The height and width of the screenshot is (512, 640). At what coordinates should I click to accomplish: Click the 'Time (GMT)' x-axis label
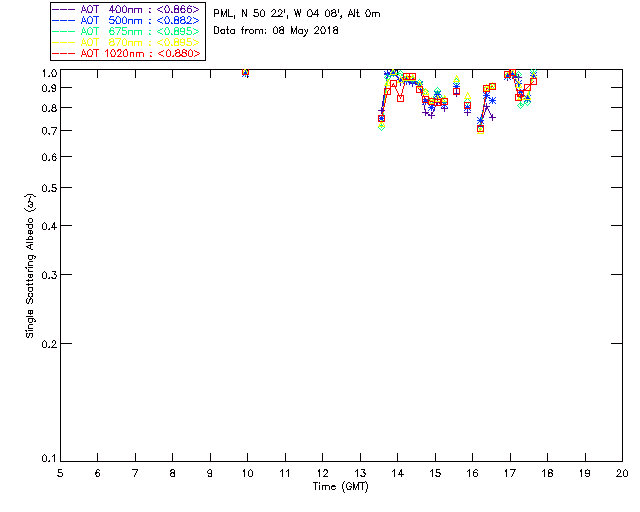point(341,486)
